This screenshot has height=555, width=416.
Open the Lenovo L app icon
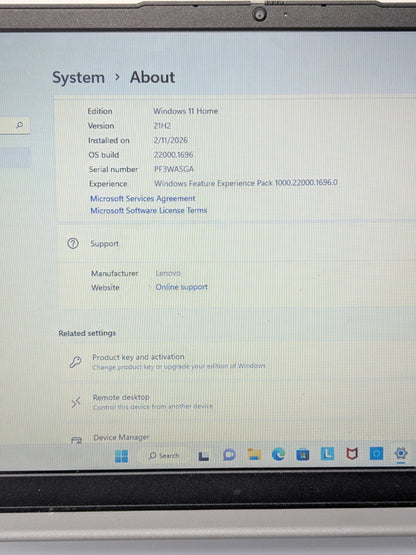pos(327,453)
